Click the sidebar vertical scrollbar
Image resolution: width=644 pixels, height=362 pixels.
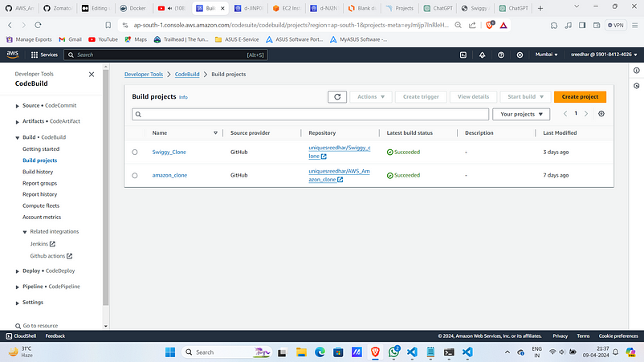[105, 187]
